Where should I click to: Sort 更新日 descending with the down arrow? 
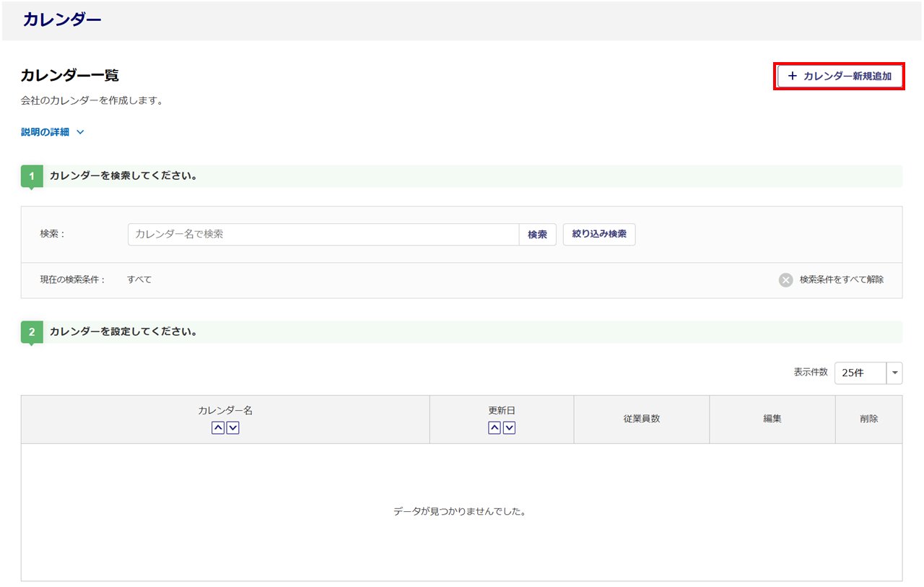(510, 427)
